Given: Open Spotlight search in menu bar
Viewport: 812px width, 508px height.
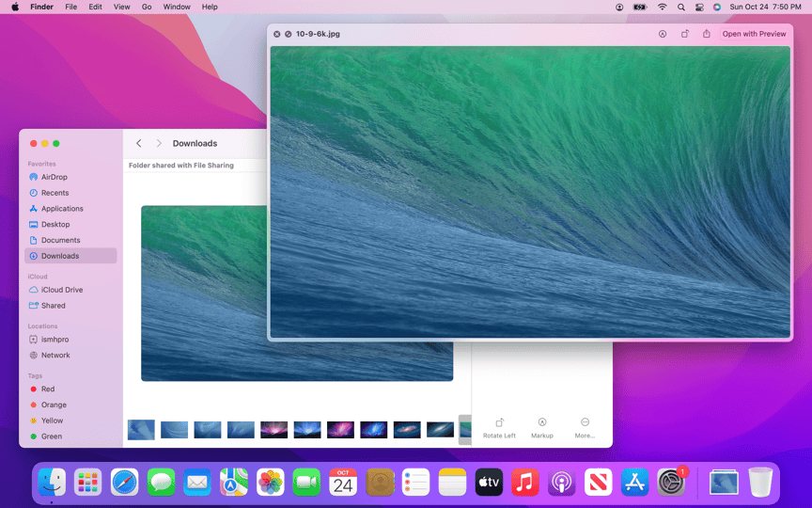Looking at the screenshot, I should pyautogui.click(x=681, y=7).
